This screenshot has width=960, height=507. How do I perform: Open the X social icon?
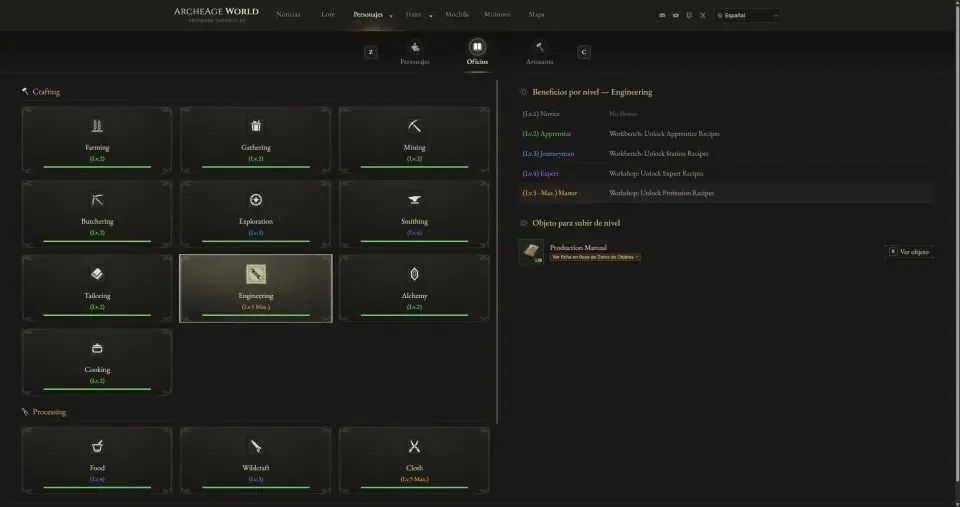[702, 15]
